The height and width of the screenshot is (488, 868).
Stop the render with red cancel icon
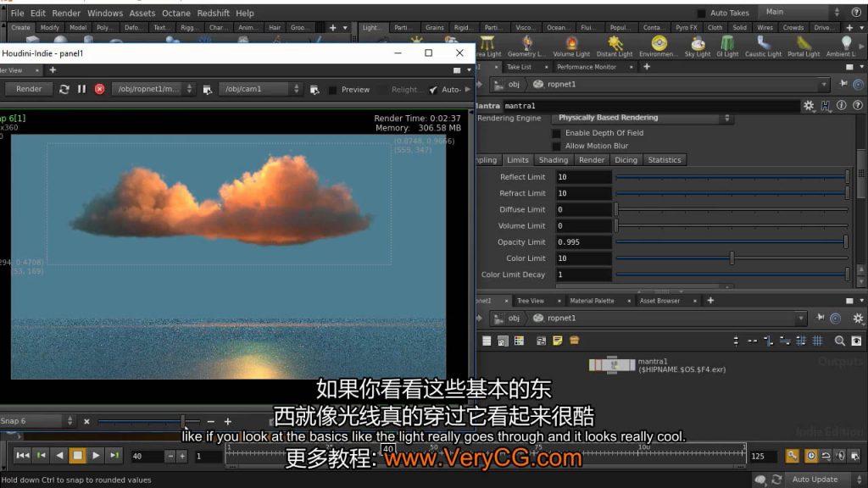(100, 89)
